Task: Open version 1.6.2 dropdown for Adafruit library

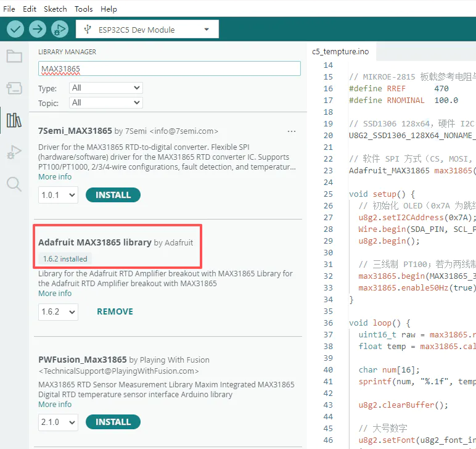Action: coord(58,312)
